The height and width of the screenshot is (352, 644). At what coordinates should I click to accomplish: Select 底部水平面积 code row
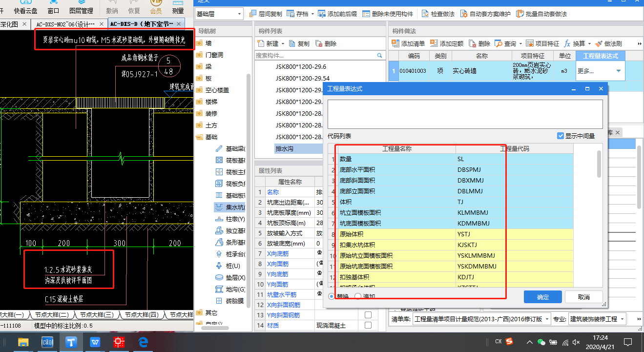coord(455,170)
